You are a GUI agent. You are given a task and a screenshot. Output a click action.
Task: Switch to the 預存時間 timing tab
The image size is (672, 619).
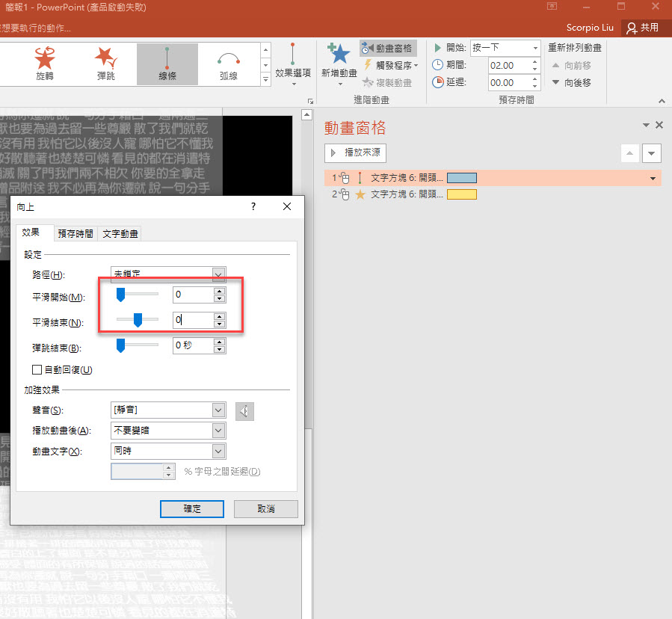click(x=75, y=233)
